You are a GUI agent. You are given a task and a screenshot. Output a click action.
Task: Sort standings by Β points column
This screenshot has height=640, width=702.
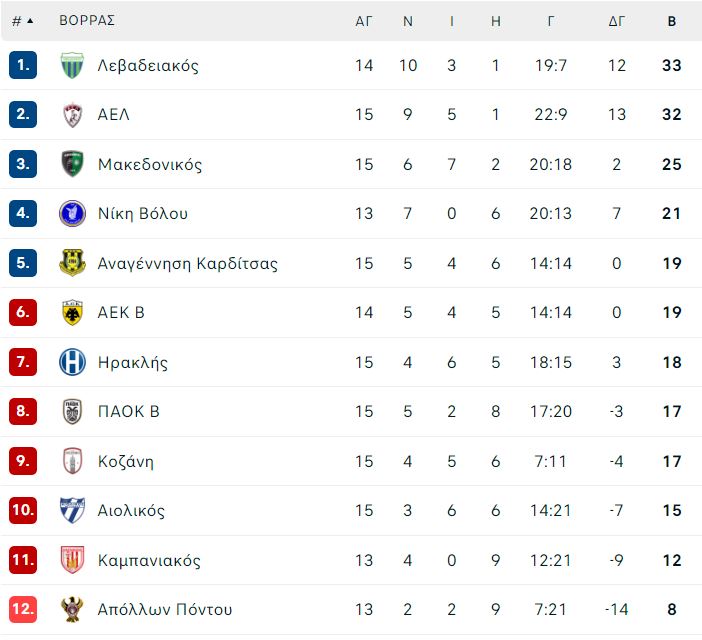[x=672, y=21]
